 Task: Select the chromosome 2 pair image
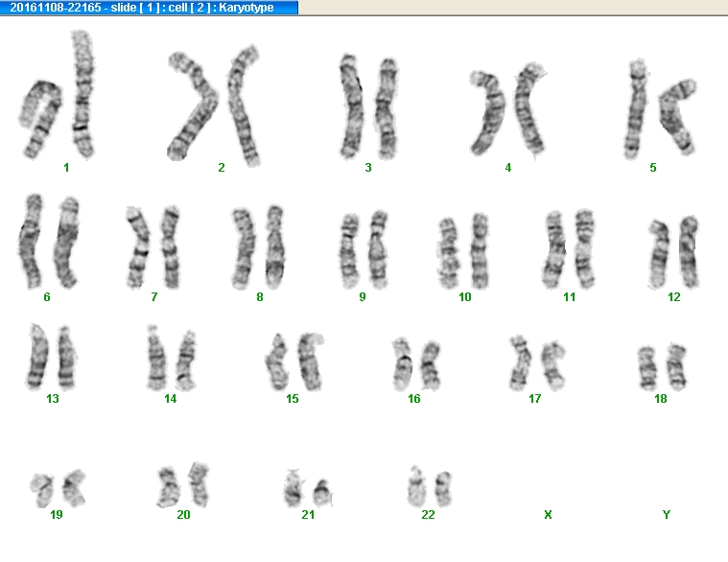pos(214,105)
